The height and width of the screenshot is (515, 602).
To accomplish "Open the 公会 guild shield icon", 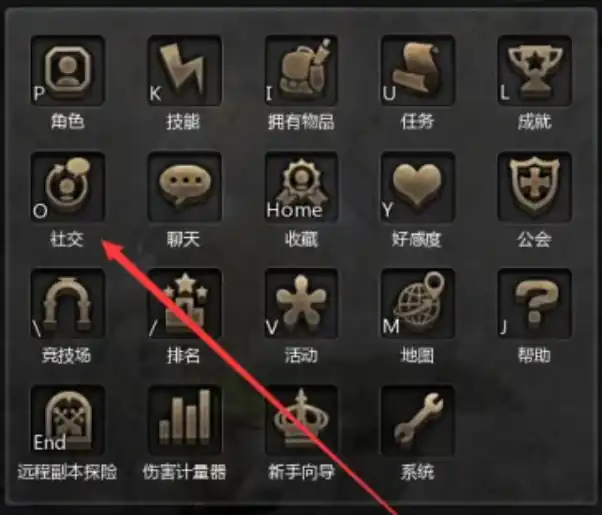I will [x=534, y=187].
